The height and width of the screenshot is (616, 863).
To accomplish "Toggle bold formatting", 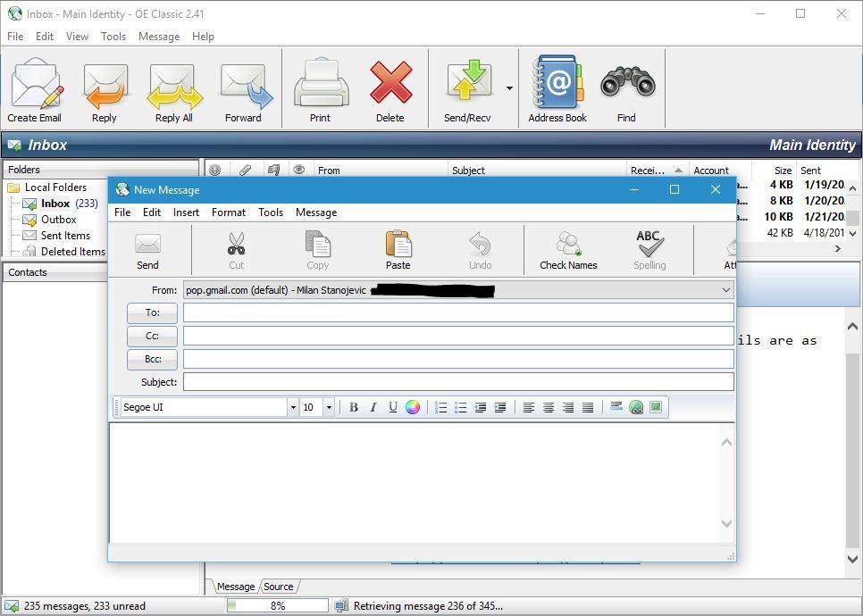I will point(354,408).
